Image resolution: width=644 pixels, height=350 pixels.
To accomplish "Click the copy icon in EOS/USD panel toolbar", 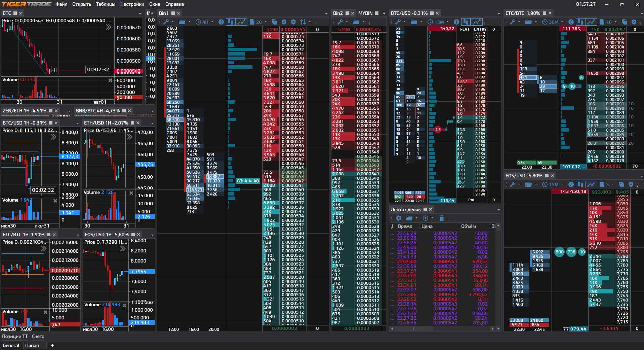I will pos(621,184).
